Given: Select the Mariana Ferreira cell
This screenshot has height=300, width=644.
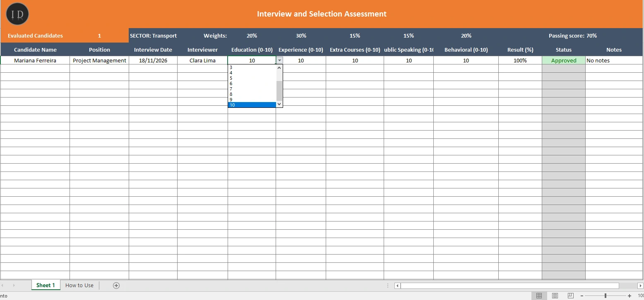Looking at the screenshot, I should [x=35, y=60].
